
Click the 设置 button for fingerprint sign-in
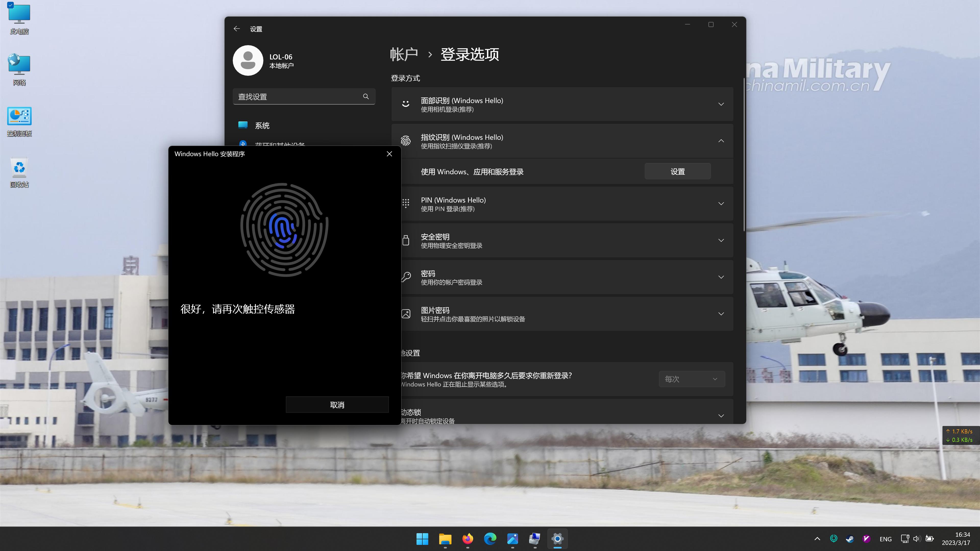(677, 171)
